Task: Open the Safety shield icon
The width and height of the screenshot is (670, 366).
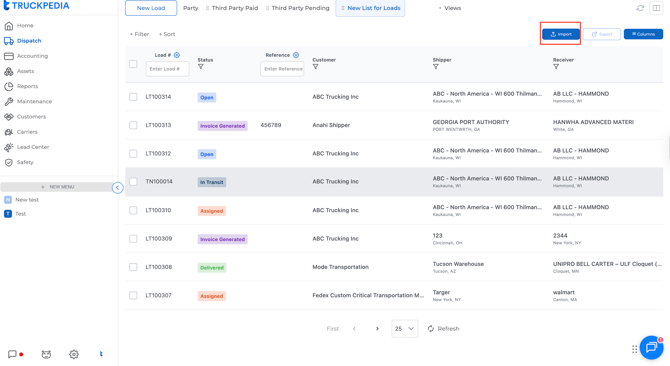Action: [9, 162]
